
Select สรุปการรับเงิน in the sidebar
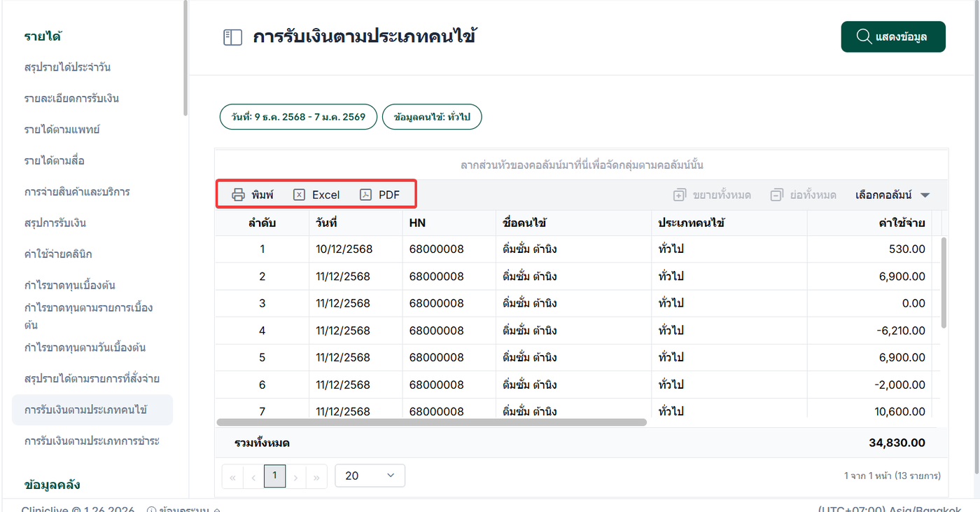tap(55, 223)
